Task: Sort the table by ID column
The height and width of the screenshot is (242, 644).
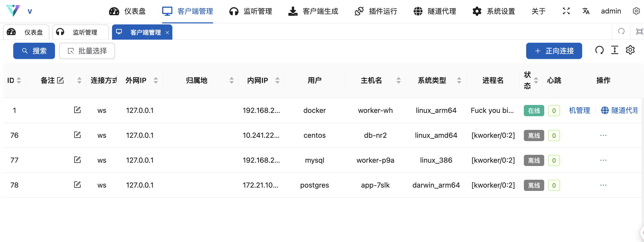Action: [19, 81]
